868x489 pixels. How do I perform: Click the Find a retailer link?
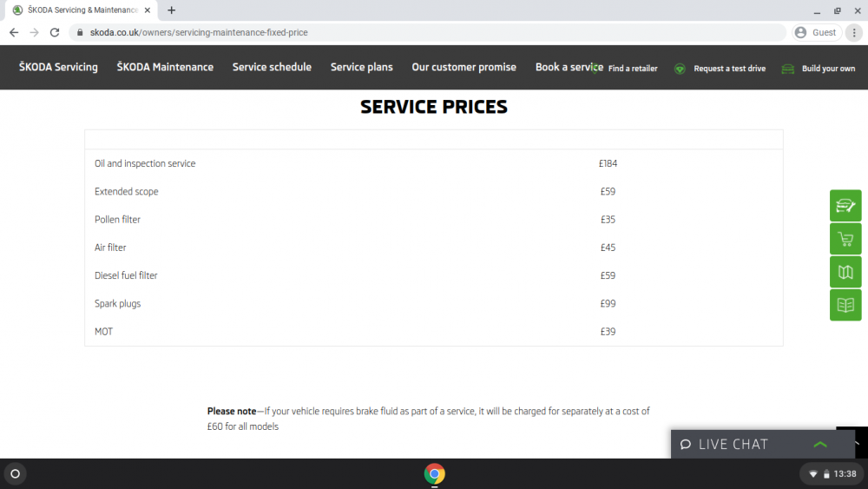click(x=633, y=69)
